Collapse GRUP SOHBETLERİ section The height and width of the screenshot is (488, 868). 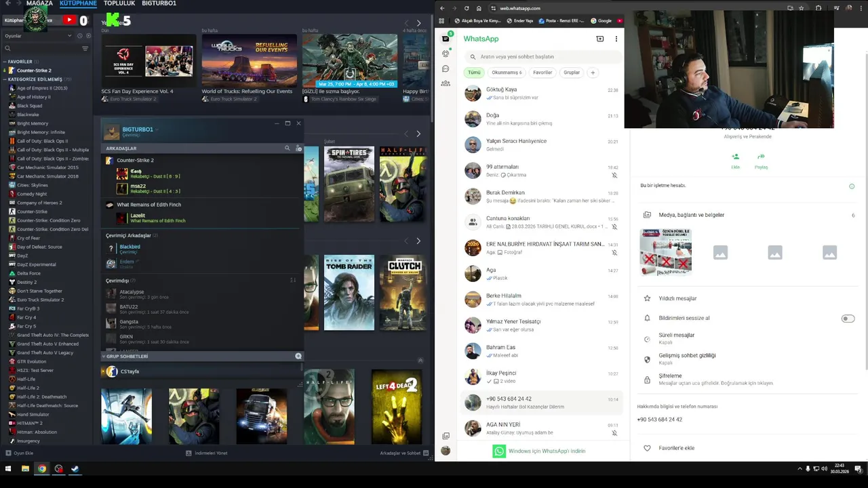pos(104,356)
